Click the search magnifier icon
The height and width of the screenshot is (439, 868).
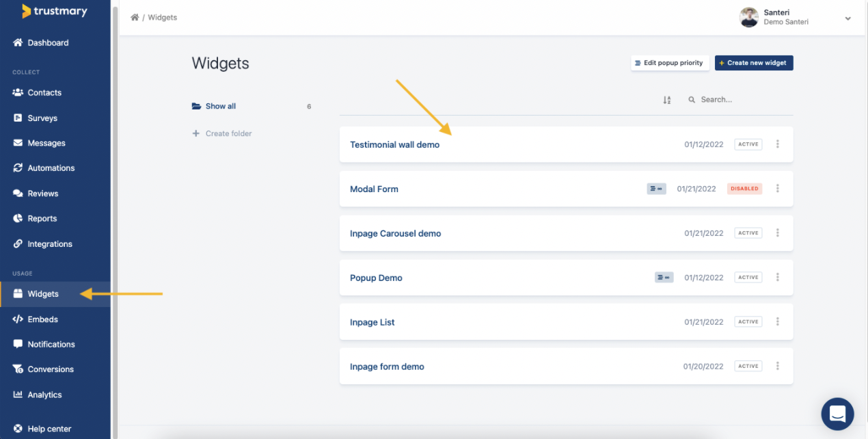(692, 100)
